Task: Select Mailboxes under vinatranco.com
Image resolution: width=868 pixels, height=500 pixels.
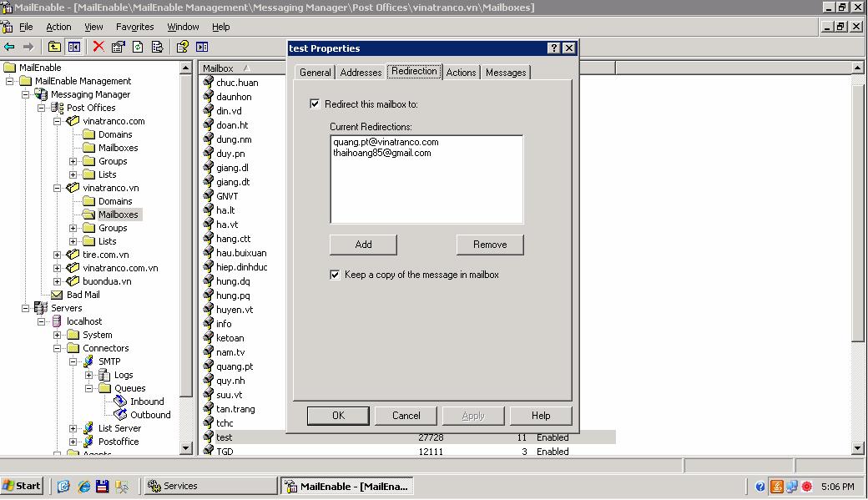Action: click(x=118, y=148)
